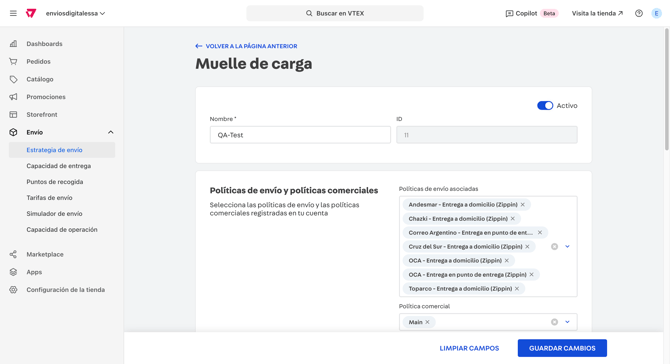Expand the Política comercial dropdown arrow
The height and width of the screenshot is (364, 670).
coord(567,322)
